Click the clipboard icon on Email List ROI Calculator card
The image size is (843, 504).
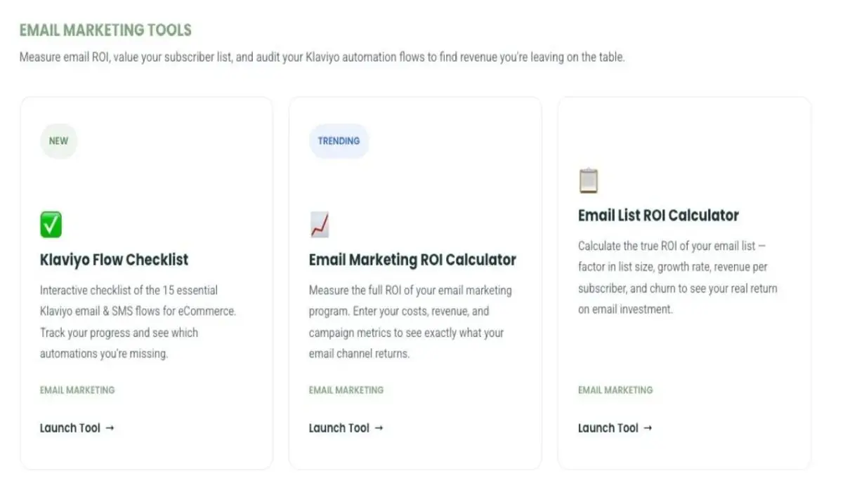589,180
